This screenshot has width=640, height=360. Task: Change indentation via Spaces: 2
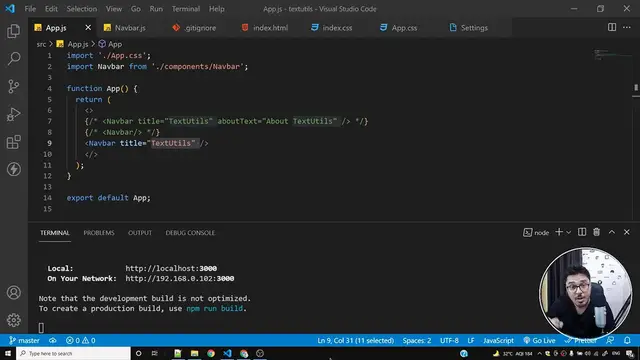point(417,340)
